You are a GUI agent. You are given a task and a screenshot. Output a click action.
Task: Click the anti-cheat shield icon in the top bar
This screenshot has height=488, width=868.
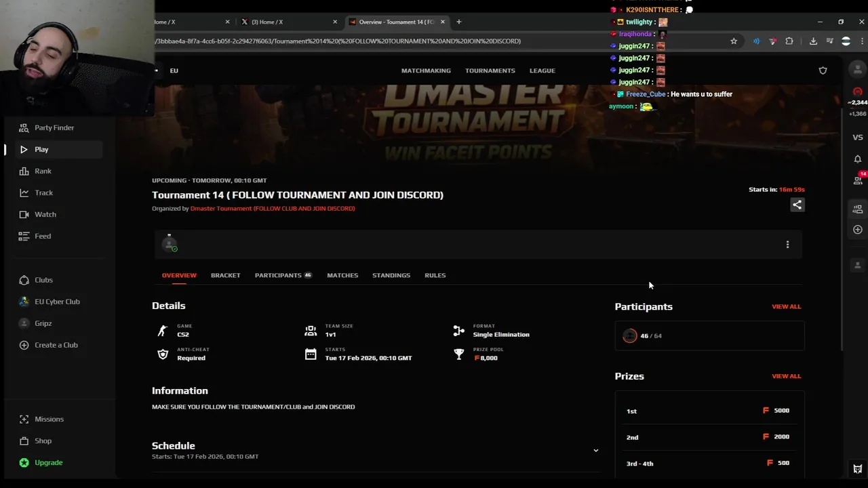pyautogui.click(x=823, y=70)
